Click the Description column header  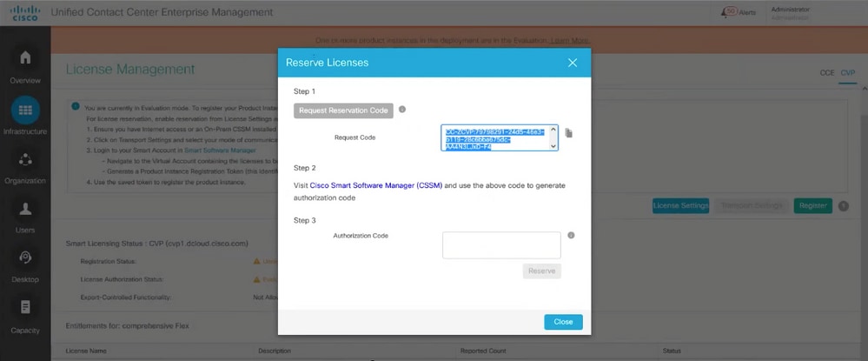point(275,351)
